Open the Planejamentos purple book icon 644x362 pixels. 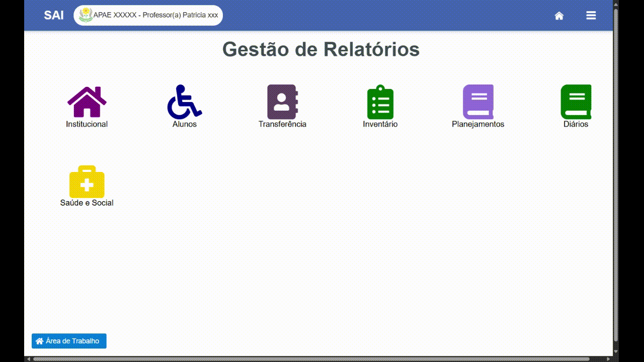pyautogui.click(x=477, y=101)
